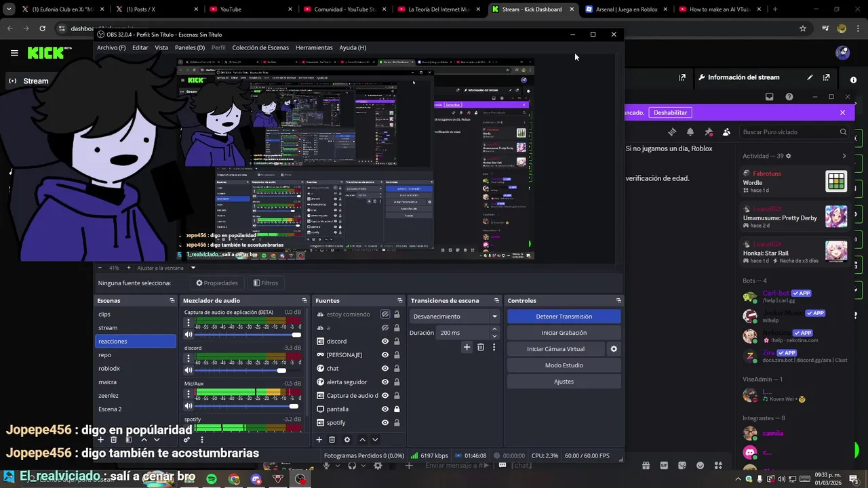Click the Iniciar Grabación button
The width and height of the screenshot is (868, 488).
tap(564, 333)
